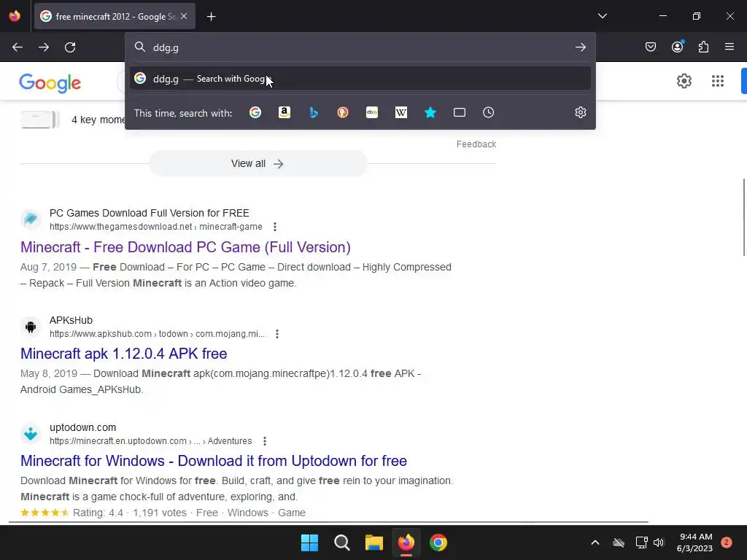
Task: Click the uptodown.com favicon
Action: click(x=31, y=434)
